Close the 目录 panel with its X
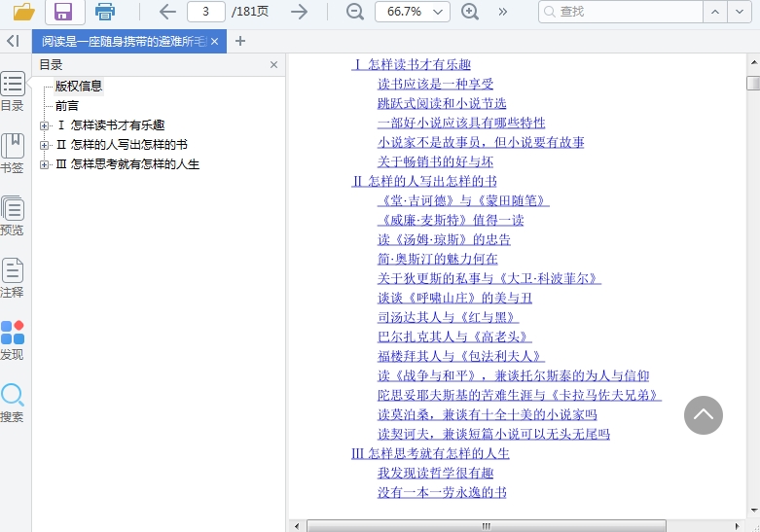Image resolution: width=760 pixels, height=532 pixels. pyautogui.click(x=273, y=65)
